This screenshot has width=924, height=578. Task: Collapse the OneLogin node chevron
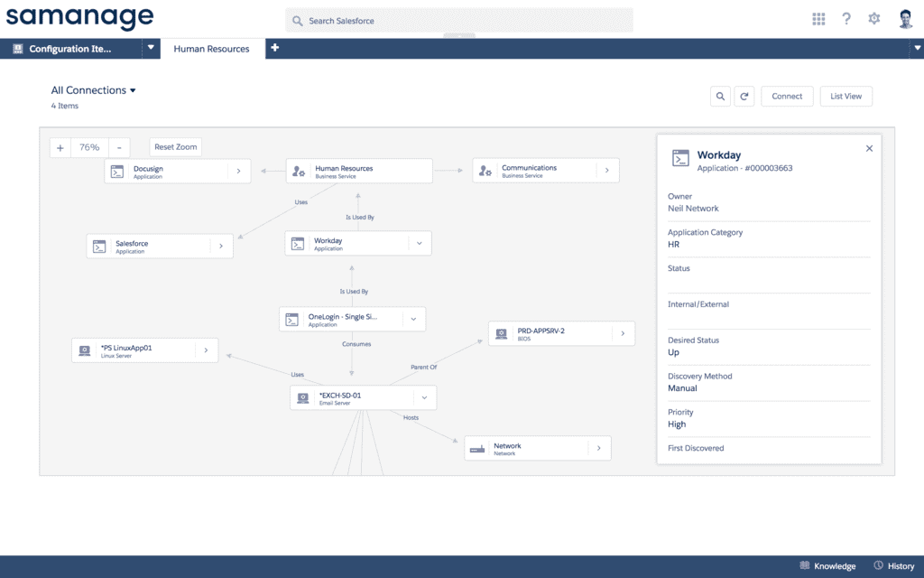(x=413, y=319)
